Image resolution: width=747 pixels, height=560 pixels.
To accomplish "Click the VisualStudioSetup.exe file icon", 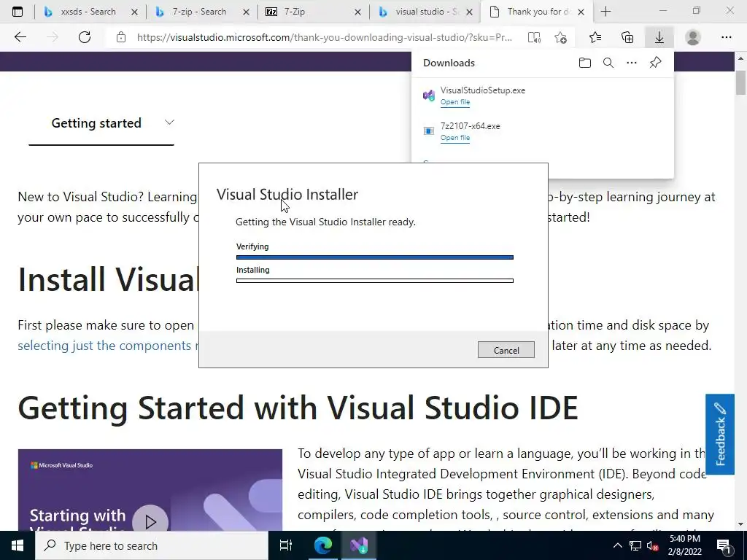I will (429, 96).
